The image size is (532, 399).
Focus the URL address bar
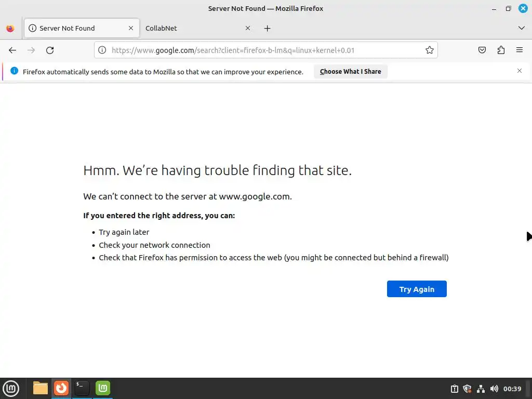coord(267,50)
